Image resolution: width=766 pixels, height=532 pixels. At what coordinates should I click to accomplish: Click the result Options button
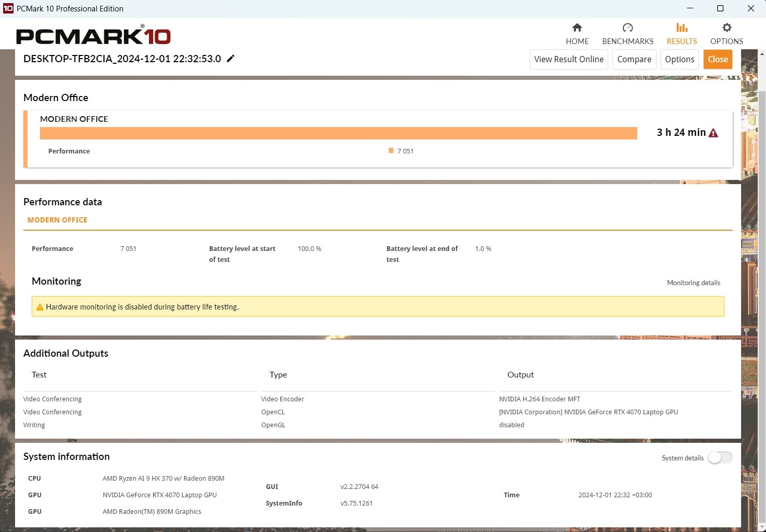click(680, 59)
